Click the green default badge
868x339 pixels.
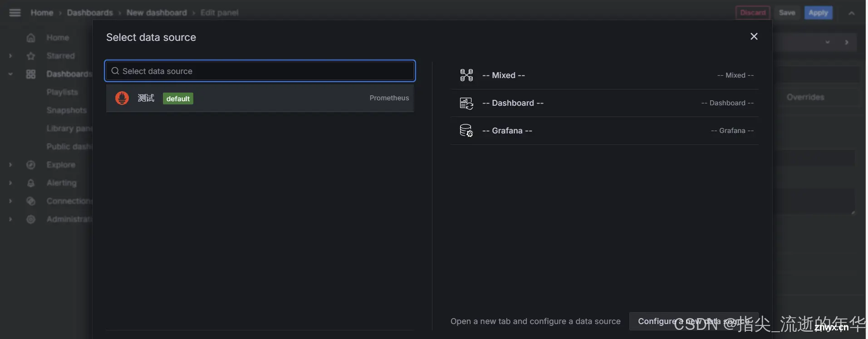(x=178, y=98)
